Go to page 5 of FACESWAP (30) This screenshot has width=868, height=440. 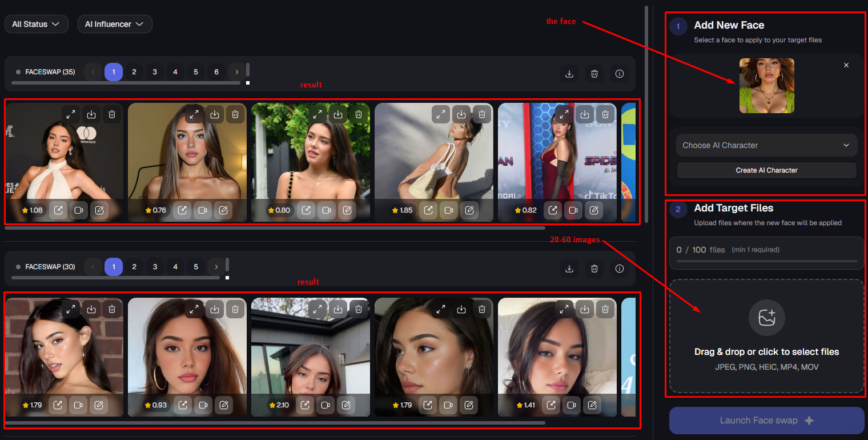(x=196, y=267)
